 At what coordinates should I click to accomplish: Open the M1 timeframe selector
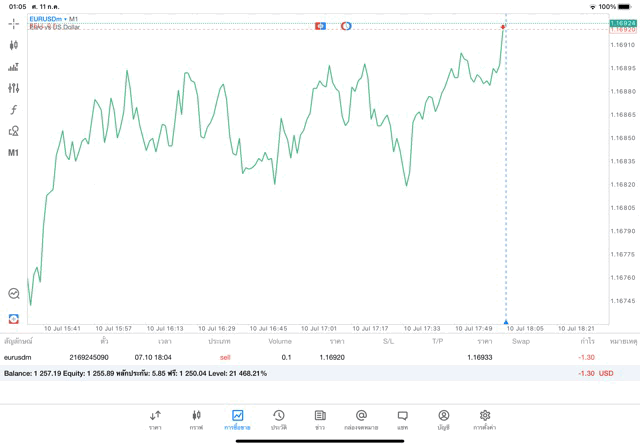pos(13,153)
